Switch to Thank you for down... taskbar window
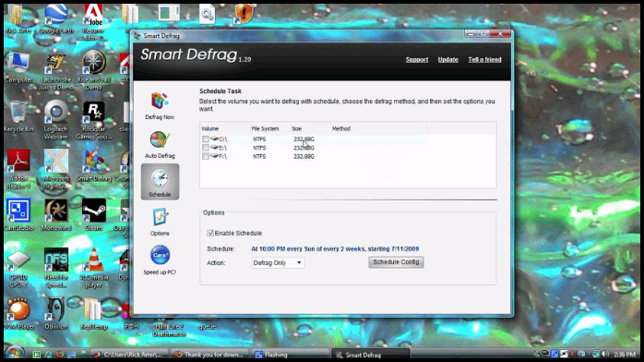The height and width of the screenshot is (362, 644). 209,355
